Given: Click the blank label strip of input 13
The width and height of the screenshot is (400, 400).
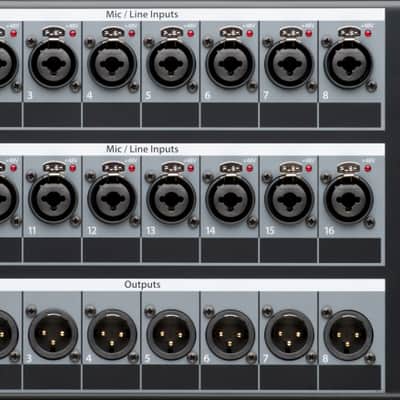Looking at the screenshot, I should 170,250.
